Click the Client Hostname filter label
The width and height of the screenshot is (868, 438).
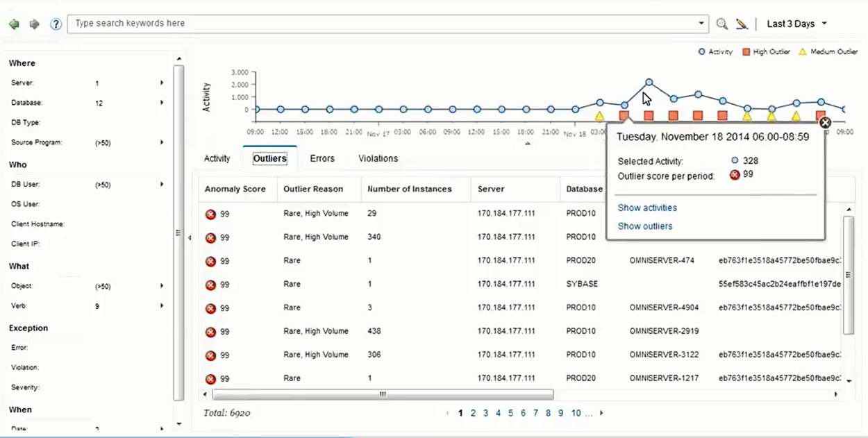click(x=37, y=224)
